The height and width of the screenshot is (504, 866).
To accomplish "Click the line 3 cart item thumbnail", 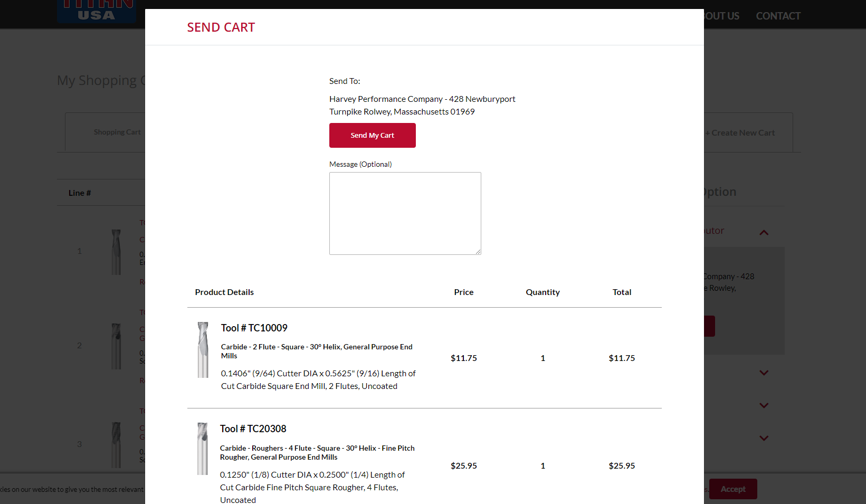I will click(116, 444).
